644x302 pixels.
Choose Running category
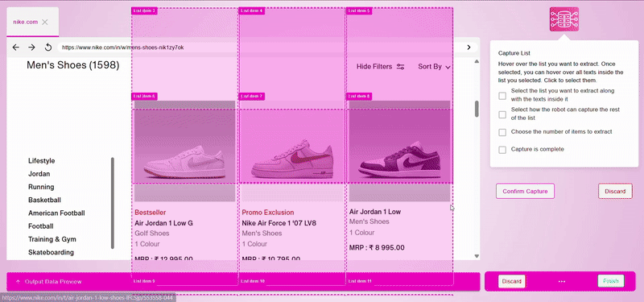tap(41, 187)
